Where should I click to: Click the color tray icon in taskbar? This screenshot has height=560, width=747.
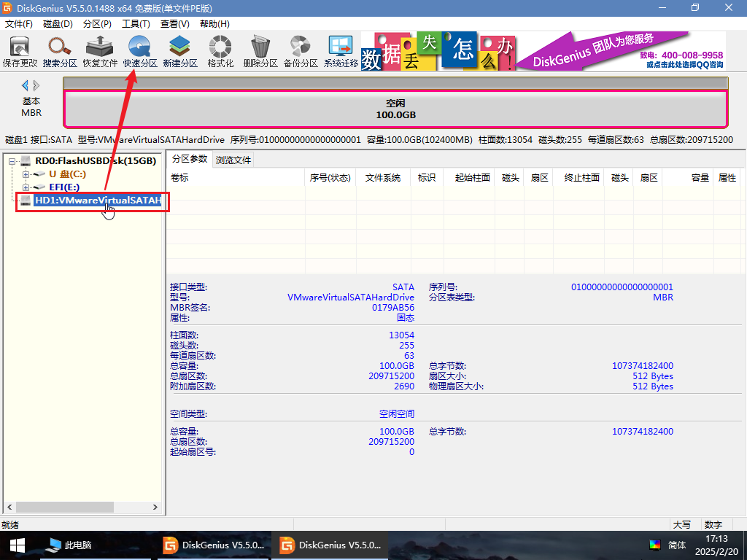click(655, 545)
